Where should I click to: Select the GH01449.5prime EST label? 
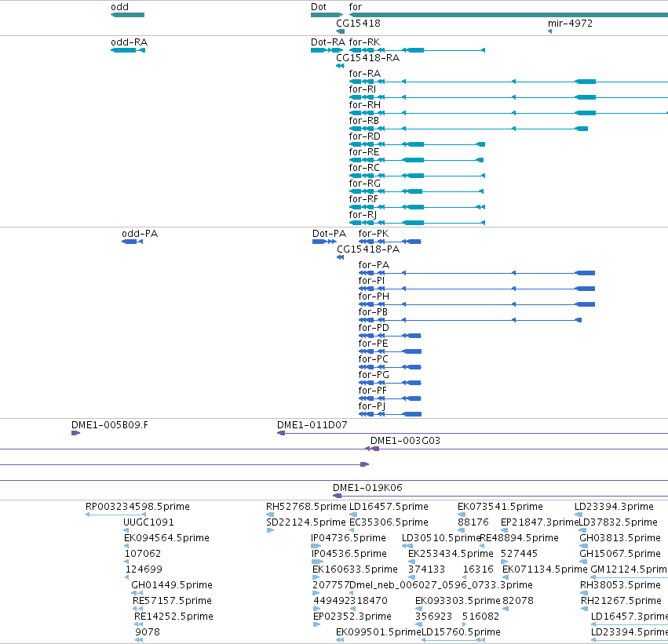point(172,585)
